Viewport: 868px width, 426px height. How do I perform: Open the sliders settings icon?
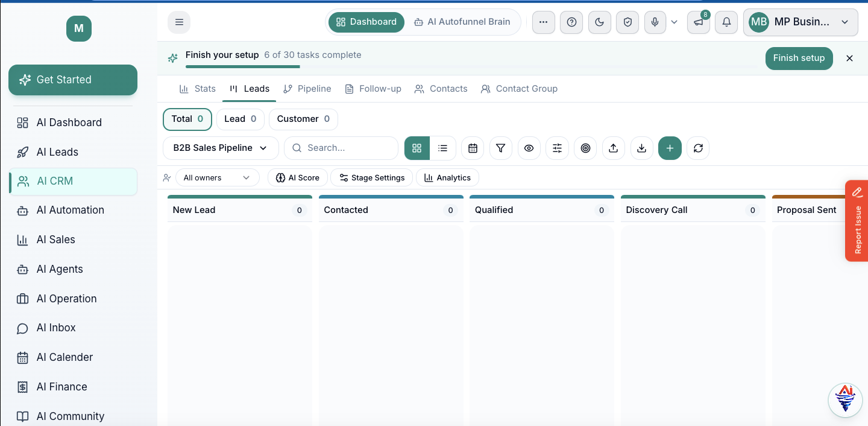[x=557, y=148]
